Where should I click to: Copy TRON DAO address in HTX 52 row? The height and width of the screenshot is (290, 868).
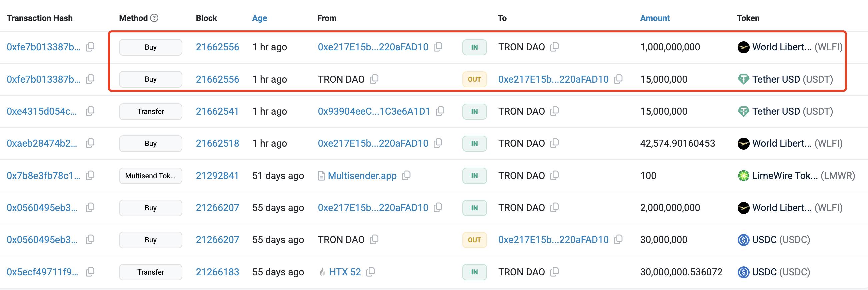pos(555,272)
